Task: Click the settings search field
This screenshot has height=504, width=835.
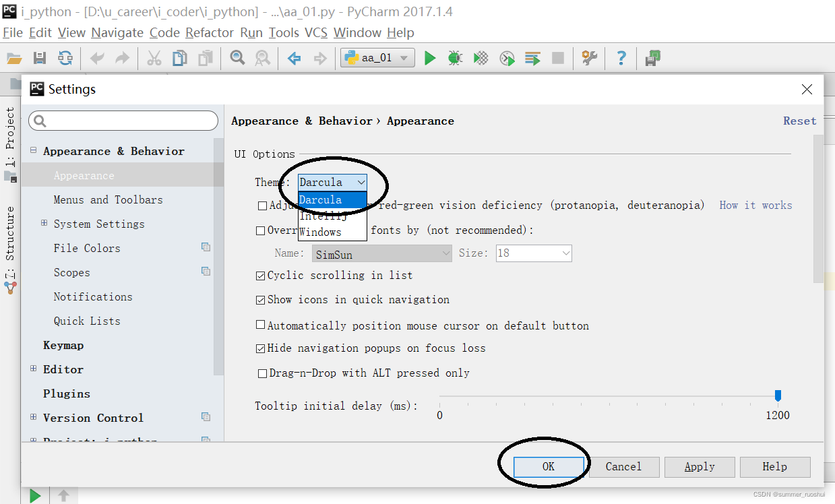Action: [x=123, y=120]
